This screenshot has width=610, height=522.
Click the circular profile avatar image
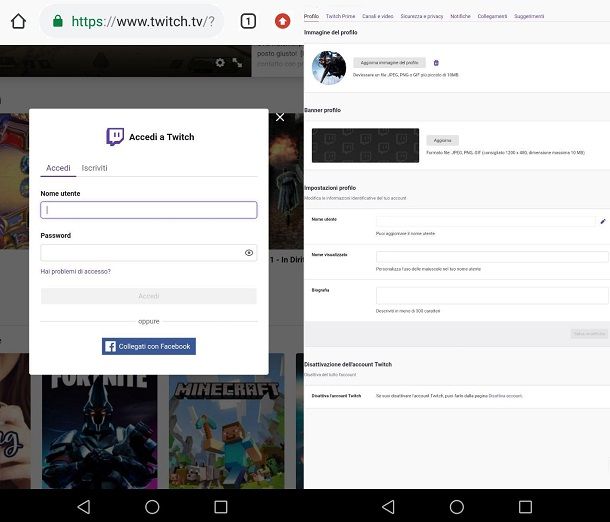tap(329, 68)
